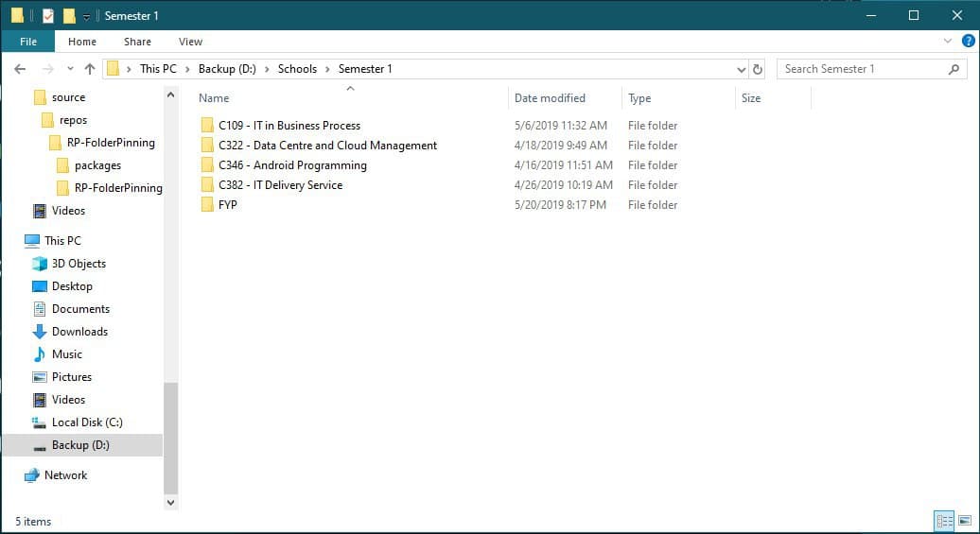980x534 pixels.
Task: Click the date 5/20/2019 8:17 PM
Action: (x=560, y=205)
